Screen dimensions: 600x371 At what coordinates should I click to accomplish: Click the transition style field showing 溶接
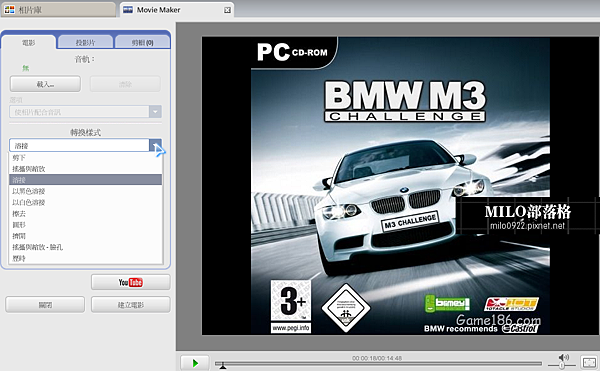point(79,145)
